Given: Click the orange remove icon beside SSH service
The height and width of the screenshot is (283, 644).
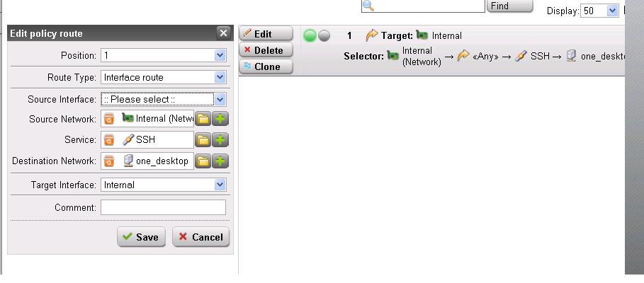Looking at the screenshot, I should pos(109,140).
